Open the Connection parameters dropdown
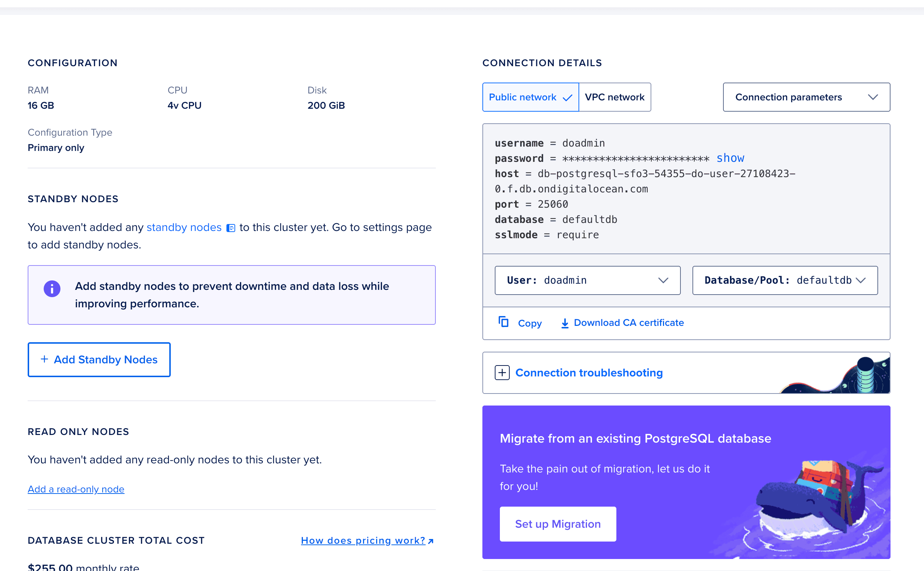The width and height of the screenshot is (924, 571). tap(806, 97)
